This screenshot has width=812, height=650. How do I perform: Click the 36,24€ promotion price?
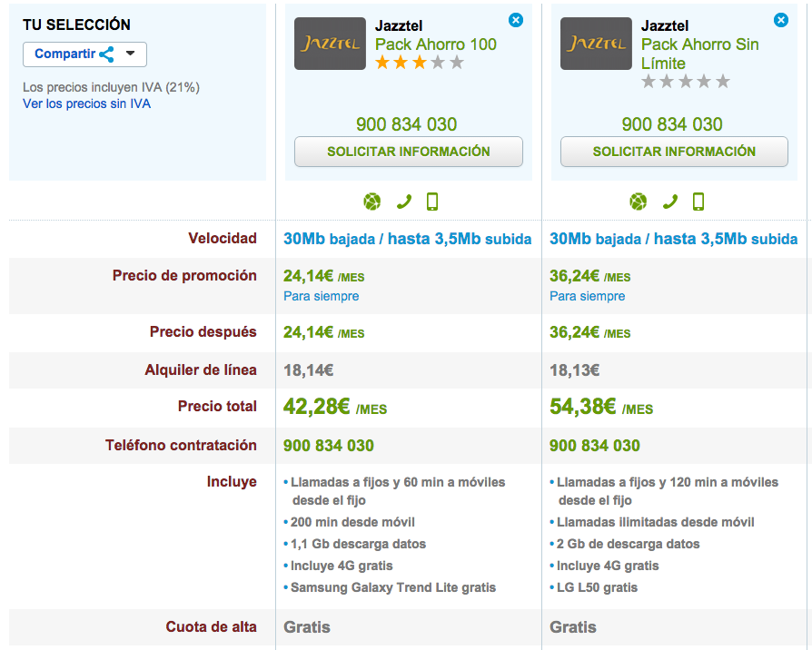(589, 276)
